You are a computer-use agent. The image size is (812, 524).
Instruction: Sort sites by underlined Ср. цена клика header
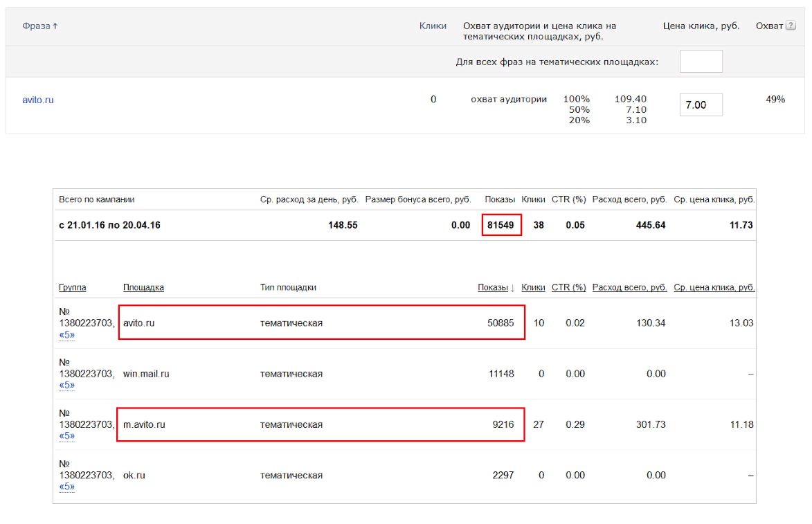point(714,287)
